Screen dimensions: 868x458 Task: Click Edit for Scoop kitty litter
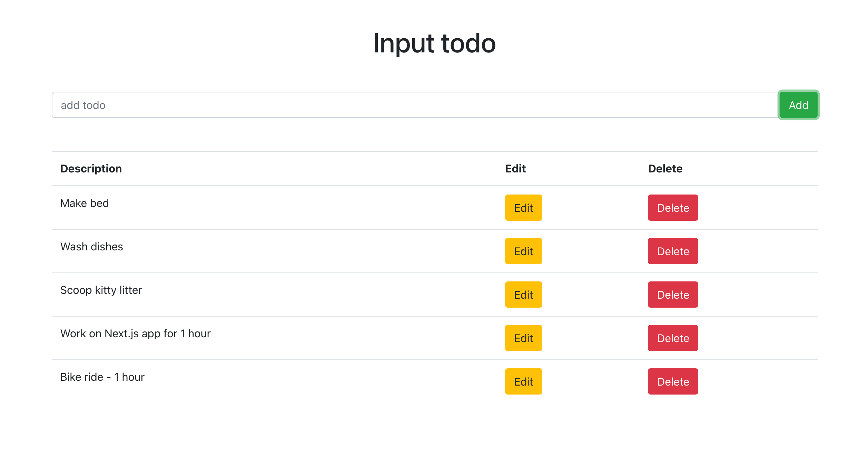coord(523,295)
